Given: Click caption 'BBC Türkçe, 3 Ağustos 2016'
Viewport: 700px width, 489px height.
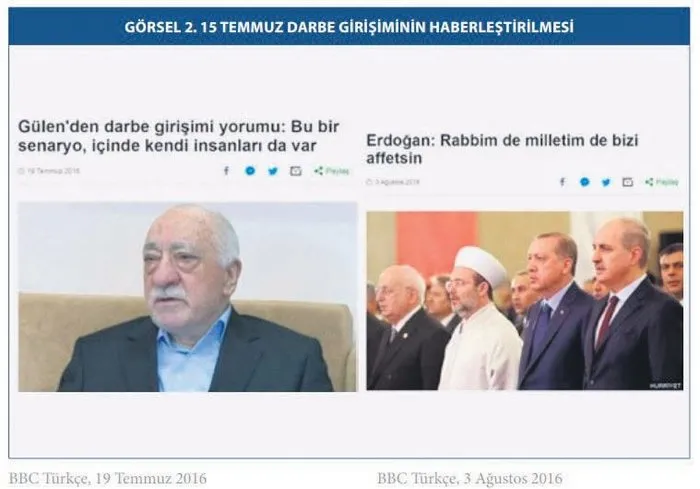Looking at the screenshot, I should pos(470,478).
